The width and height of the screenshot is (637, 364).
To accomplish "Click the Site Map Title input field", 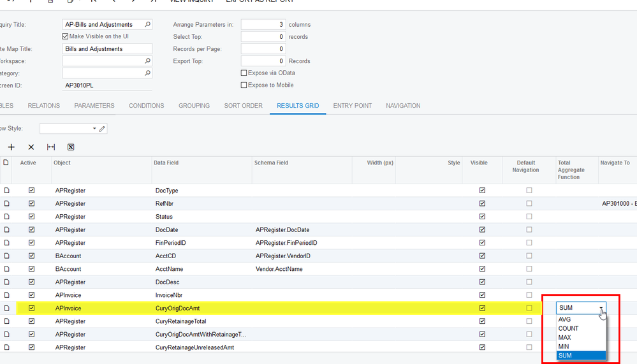I will (x=107, y=49).
